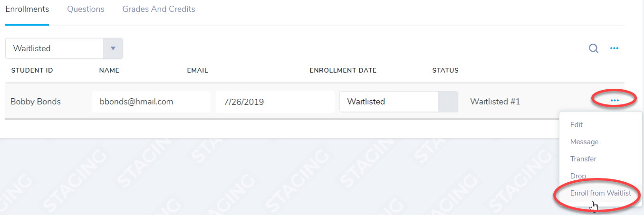The height and width of the screenshot is (215, 644).
Task: Click the bbonds@hmail.com field
Action: pyautogui.click(x=151, y=102)
